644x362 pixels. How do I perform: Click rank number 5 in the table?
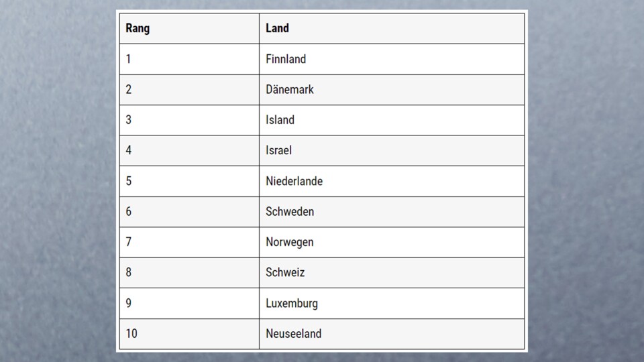coord(129,181)
